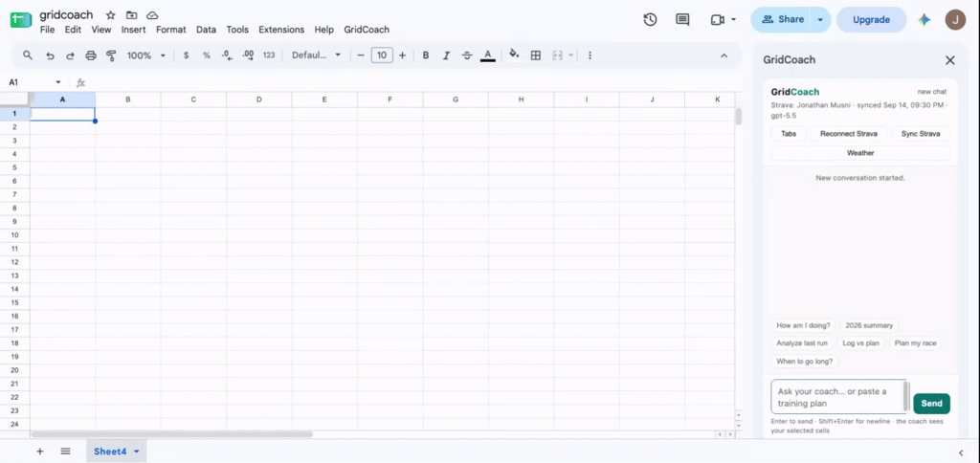Open the version history clock icon

pyautogui.click(x=650, y=19)
